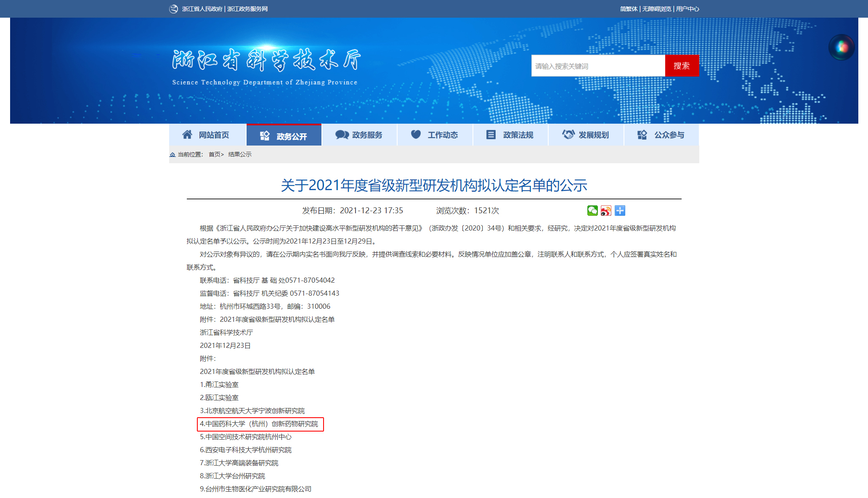This screenshot has height=498, width=868.
Task: Click the Zhejiang government emblem icon
Action: (173, 9)
